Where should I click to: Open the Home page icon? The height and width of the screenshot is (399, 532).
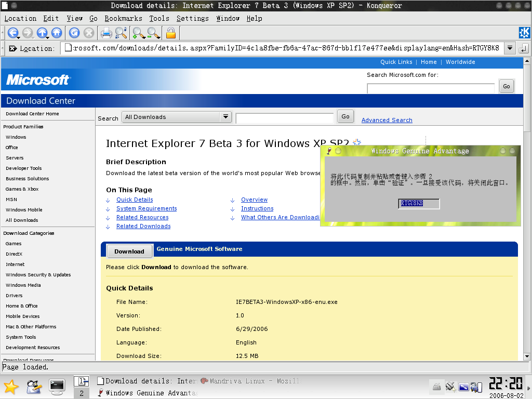coord(57,33)
